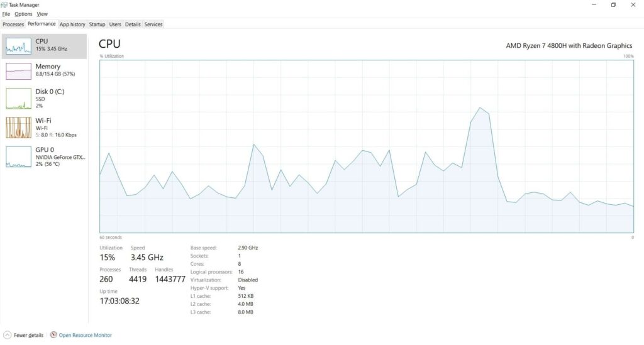Open the Wi-Fi activity graph icon
Screen dimensions: 644x345
click(18, 128)
